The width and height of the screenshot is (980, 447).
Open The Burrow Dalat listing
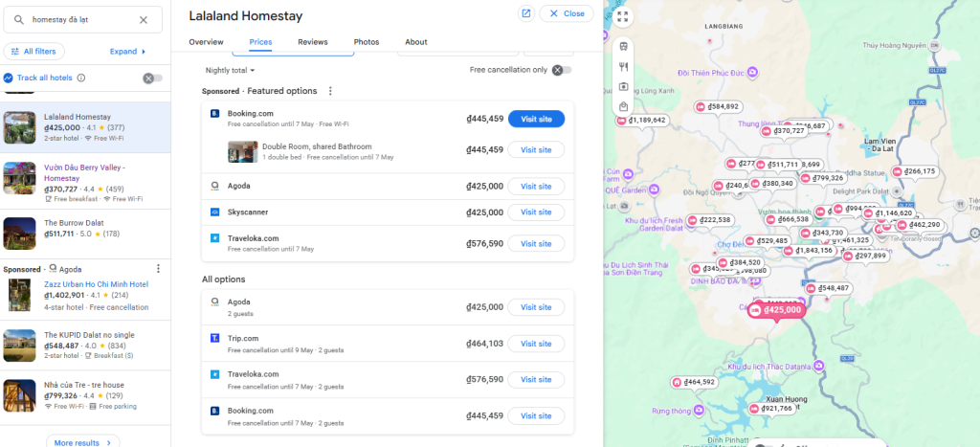(x=85, y=234)
